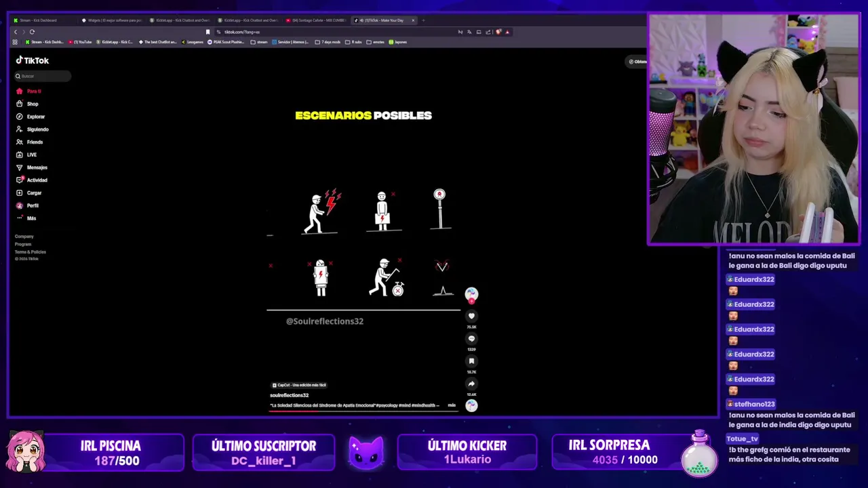Open the LIVE section
The image size is (868, 488).
tap(27, 155)
